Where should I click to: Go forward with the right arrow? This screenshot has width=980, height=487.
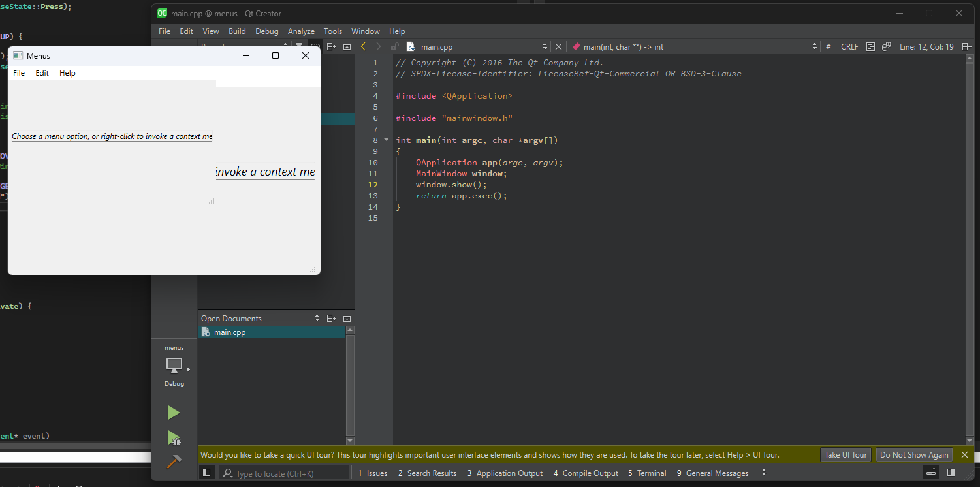[x=378, y=46]
